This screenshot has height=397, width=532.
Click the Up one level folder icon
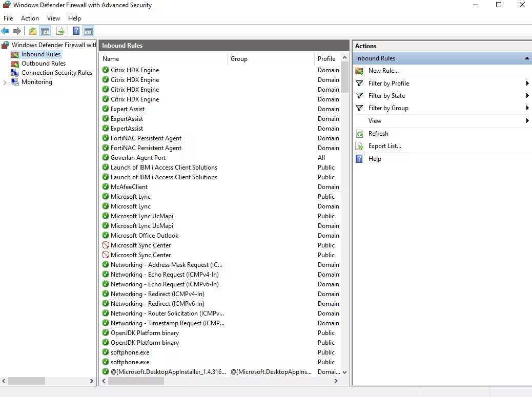[33, 31]
